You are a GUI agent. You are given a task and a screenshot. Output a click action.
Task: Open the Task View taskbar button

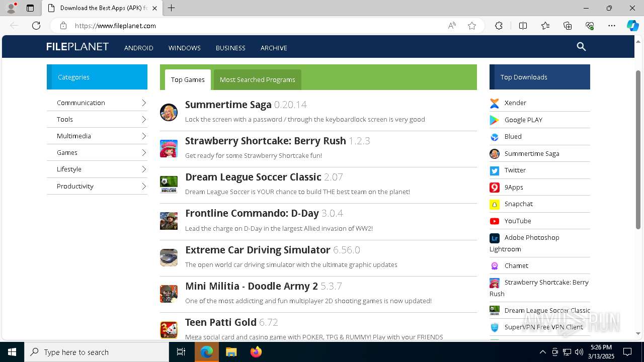(x=181, y=352)
